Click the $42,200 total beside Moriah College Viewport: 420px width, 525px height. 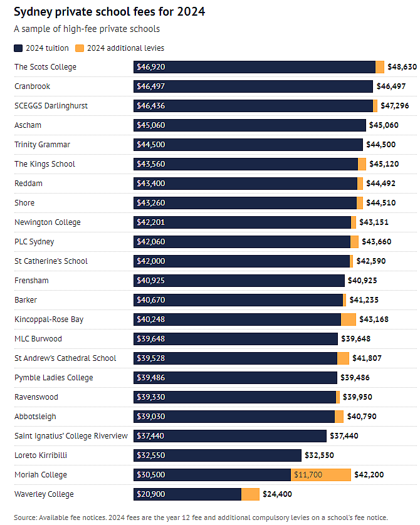(369, 475)
